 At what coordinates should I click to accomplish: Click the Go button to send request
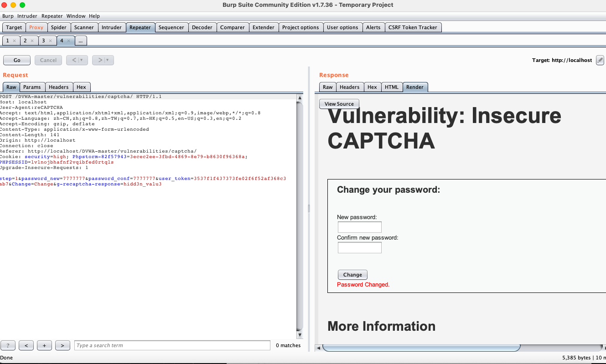pyautogui.click(x=17, y=60)
